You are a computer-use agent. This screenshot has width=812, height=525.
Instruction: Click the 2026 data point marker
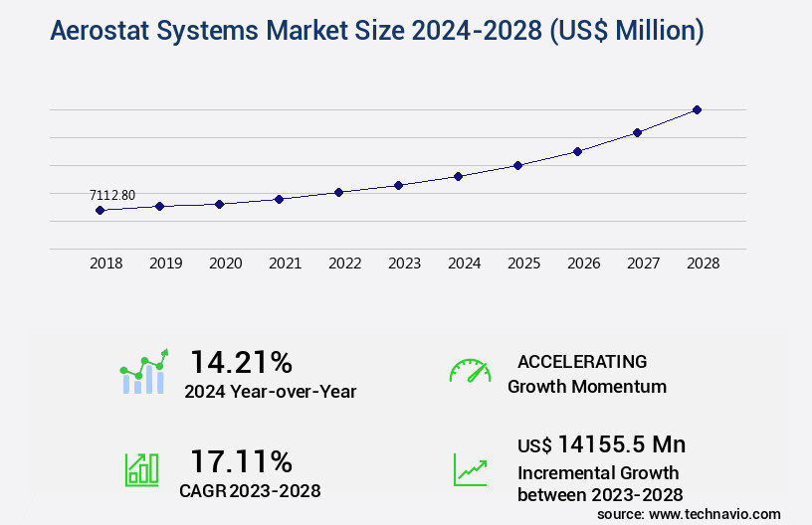pyautogui.click(x=577, y=151)
